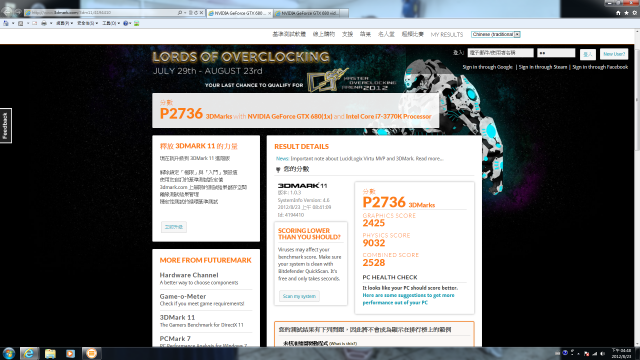Open Intel Core i7-3770K Processor link
640x360 pixels.
pos(388,116)
